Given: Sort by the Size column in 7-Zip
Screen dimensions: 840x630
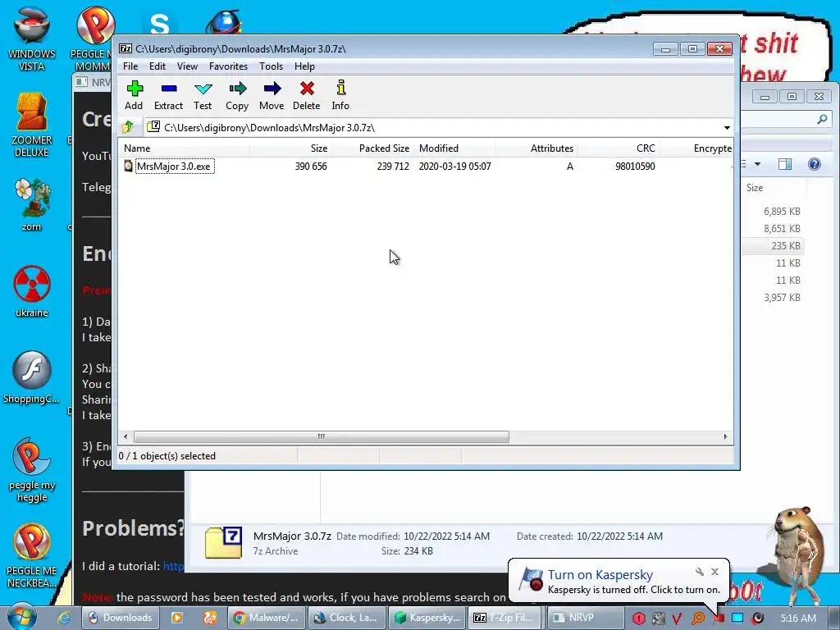Looking at the screenshot, I should point(291,148).
